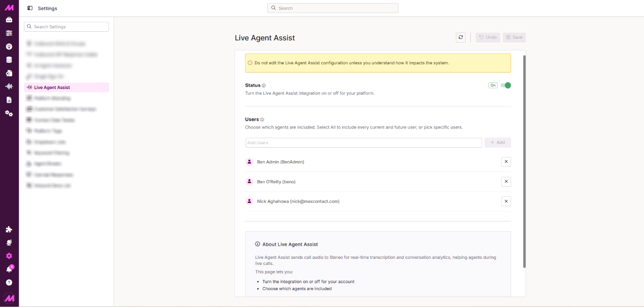The image size is (644, 307).
Task: Click the person icon beside Ben O'Reilly
Action: click(249, 182)
